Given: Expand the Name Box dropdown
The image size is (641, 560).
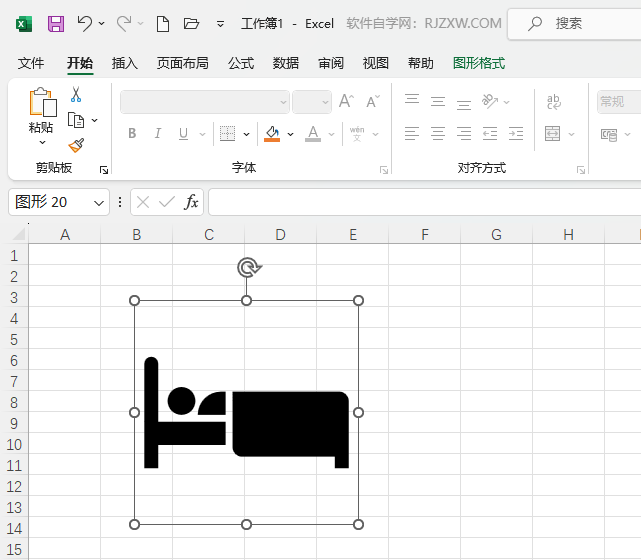Looking at the screenshot, I should pos(99,202).
